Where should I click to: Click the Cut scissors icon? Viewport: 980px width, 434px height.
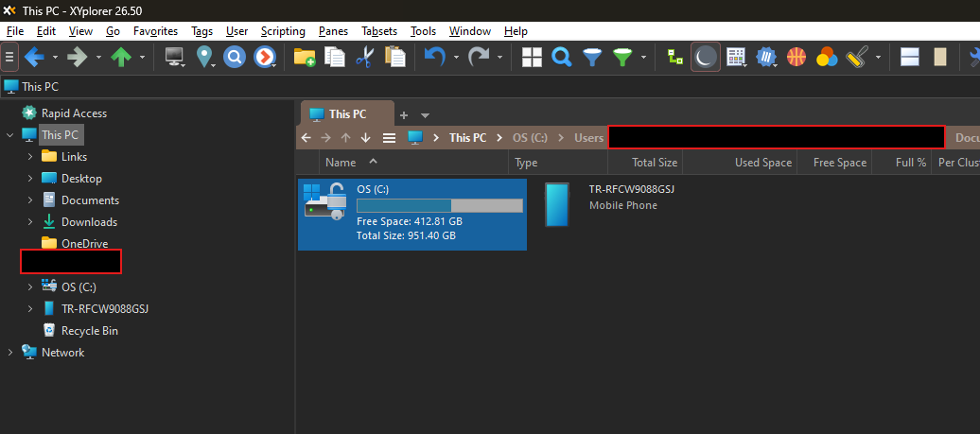[364, 57]
